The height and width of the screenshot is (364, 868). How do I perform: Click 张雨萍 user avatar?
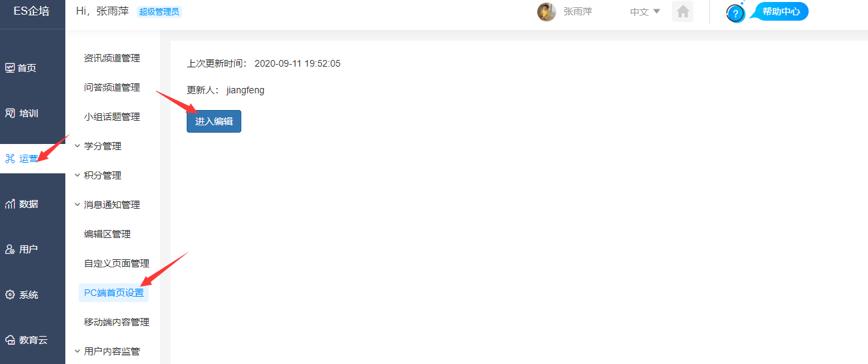coord(547,12)
